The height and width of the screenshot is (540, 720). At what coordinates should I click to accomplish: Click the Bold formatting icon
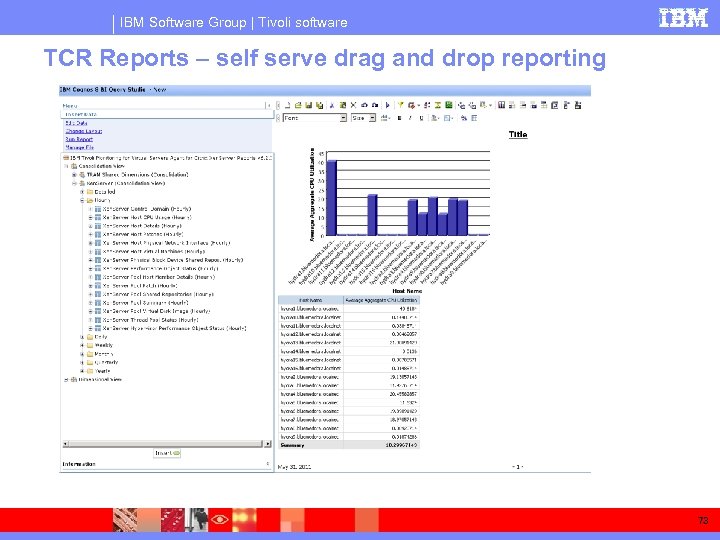(x=399, y=118)
